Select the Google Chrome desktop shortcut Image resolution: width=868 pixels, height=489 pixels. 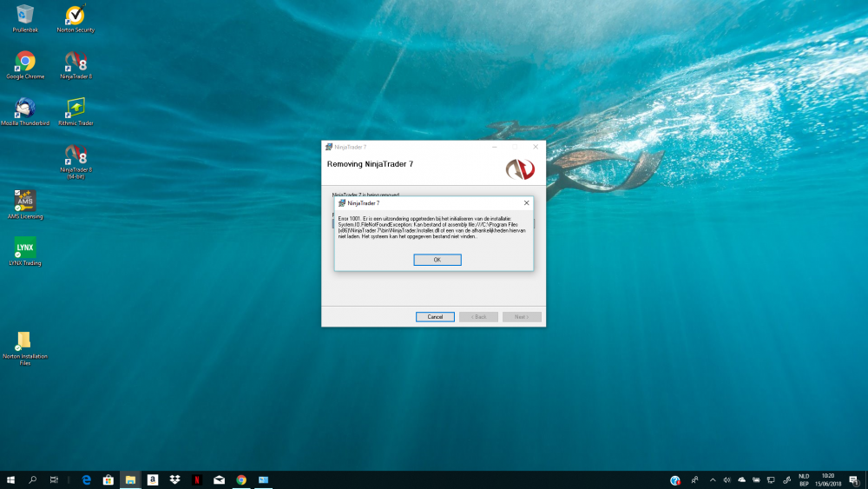point(25,62)
